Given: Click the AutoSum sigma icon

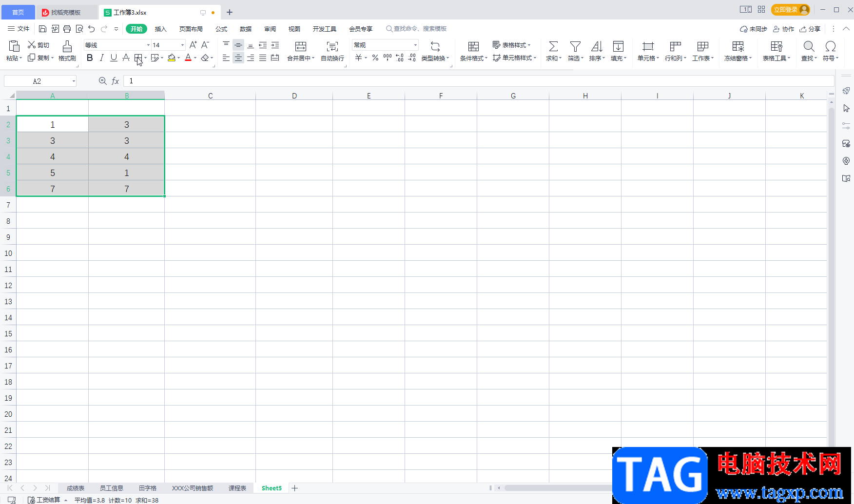Looking at the screenshot, I should [553, 46].
